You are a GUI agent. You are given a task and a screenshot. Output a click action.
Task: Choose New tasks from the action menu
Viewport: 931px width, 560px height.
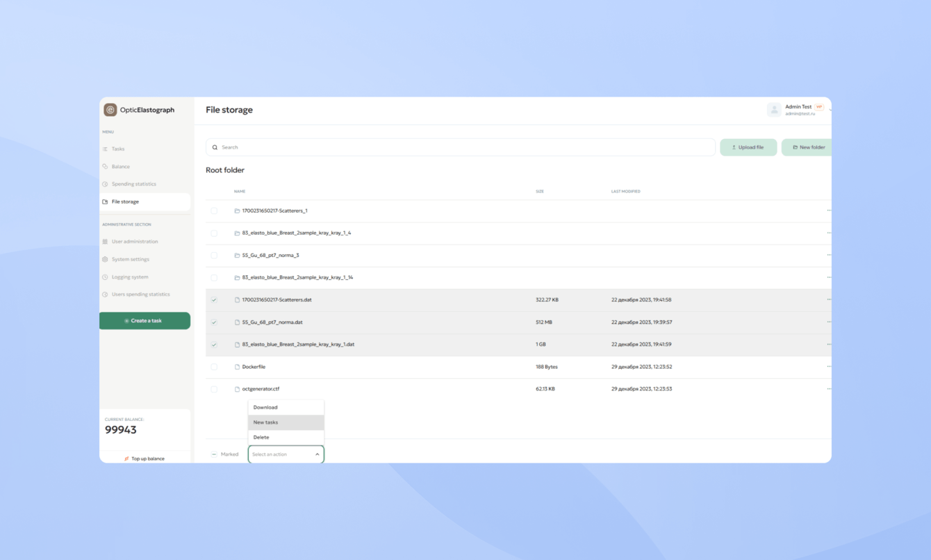click(286, 422)
